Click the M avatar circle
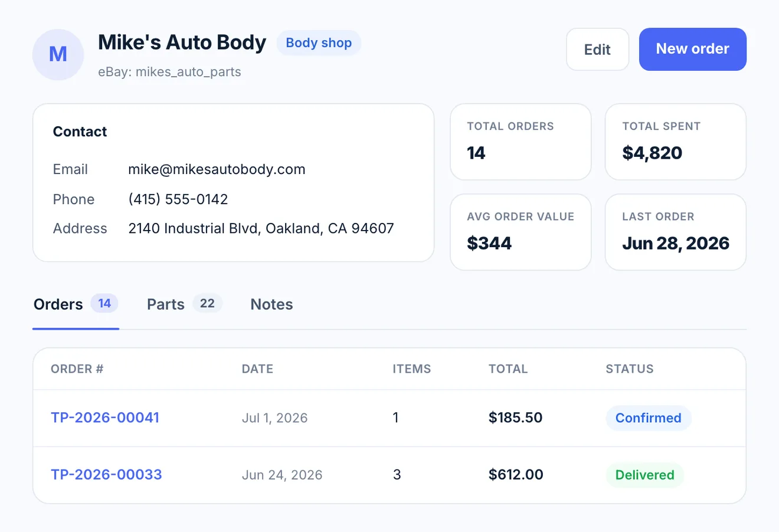The image size is (779, 532). tap(58, 54)
